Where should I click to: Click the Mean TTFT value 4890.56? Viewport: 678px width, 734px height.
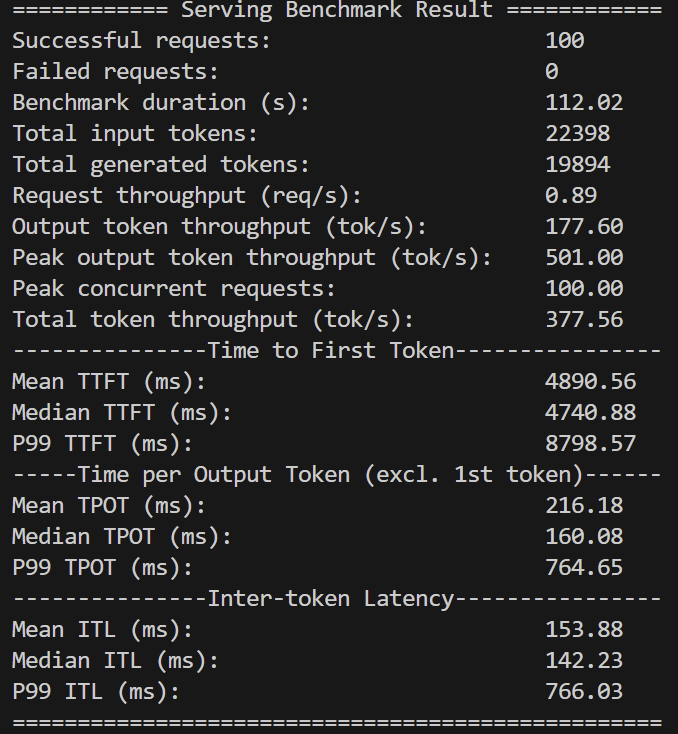tap(591, 382)
